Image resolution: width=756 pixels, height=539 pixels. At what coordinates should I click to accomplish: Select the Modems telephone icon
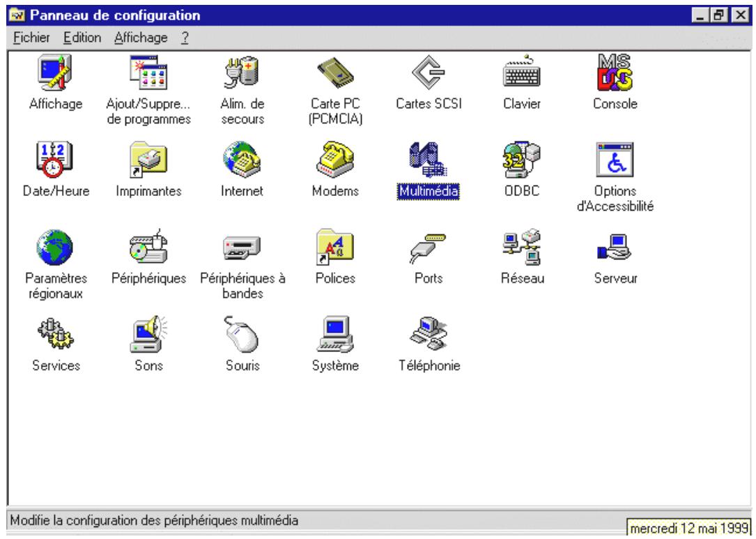335,159
